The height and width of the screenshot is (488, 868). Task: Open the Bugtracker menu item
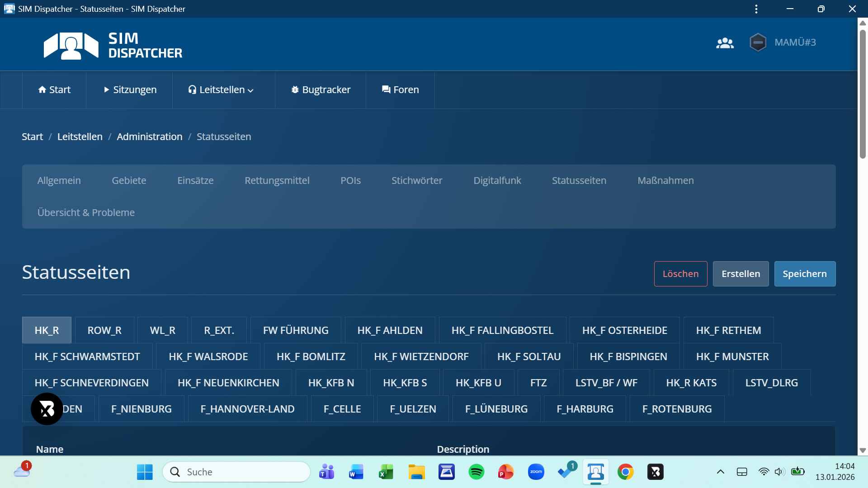[x=321, y=90]
